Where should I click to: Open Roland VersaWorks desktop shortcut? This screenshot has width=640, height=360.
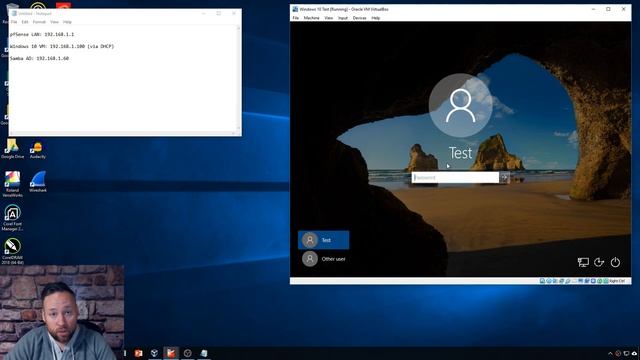pos(12,184)
